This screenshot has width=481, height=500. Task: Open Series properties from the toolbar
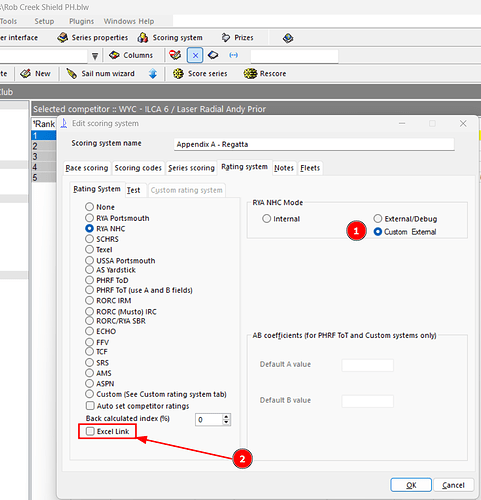tap(92, 38)
